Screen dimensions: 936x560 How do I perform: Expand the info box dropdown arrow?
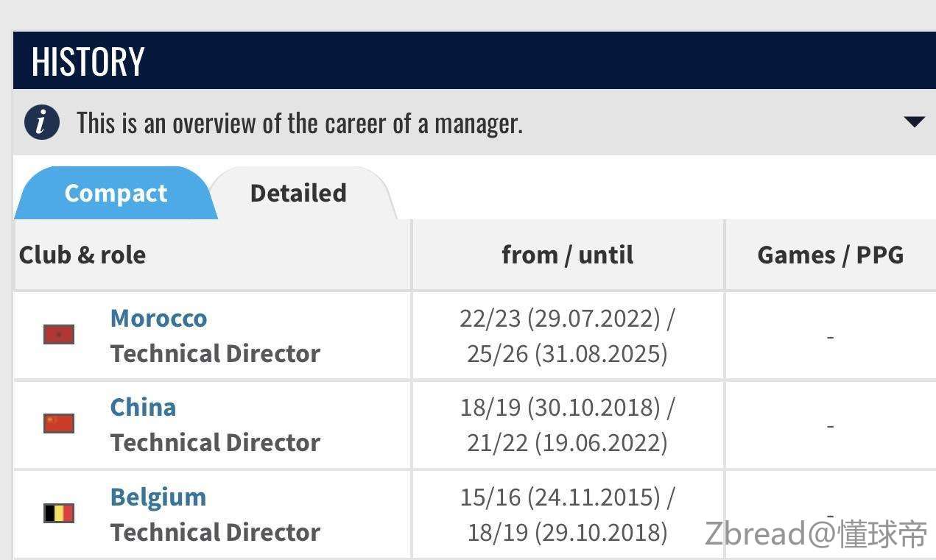click(x=913, y=122)
